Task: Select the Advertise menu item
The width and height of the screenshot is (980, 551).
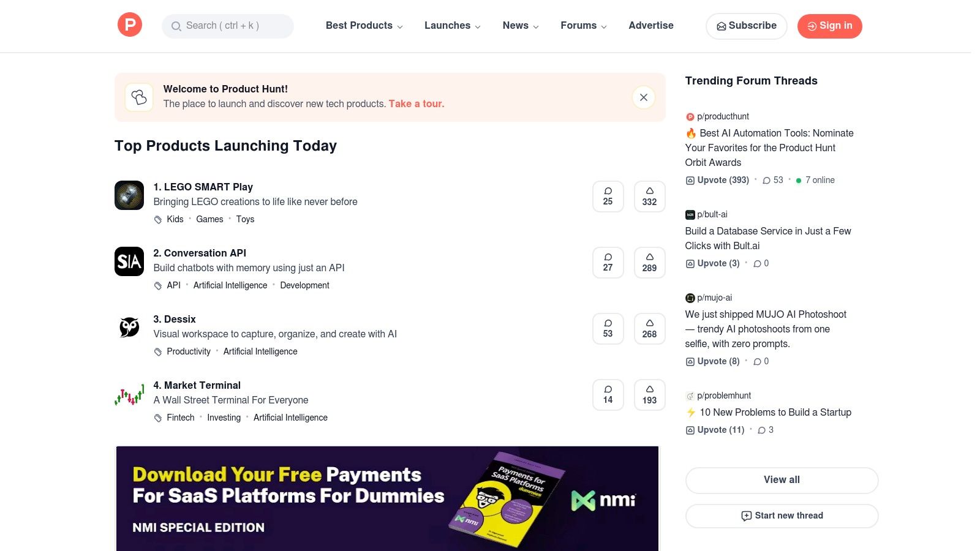Action: (x=650, y=26)
